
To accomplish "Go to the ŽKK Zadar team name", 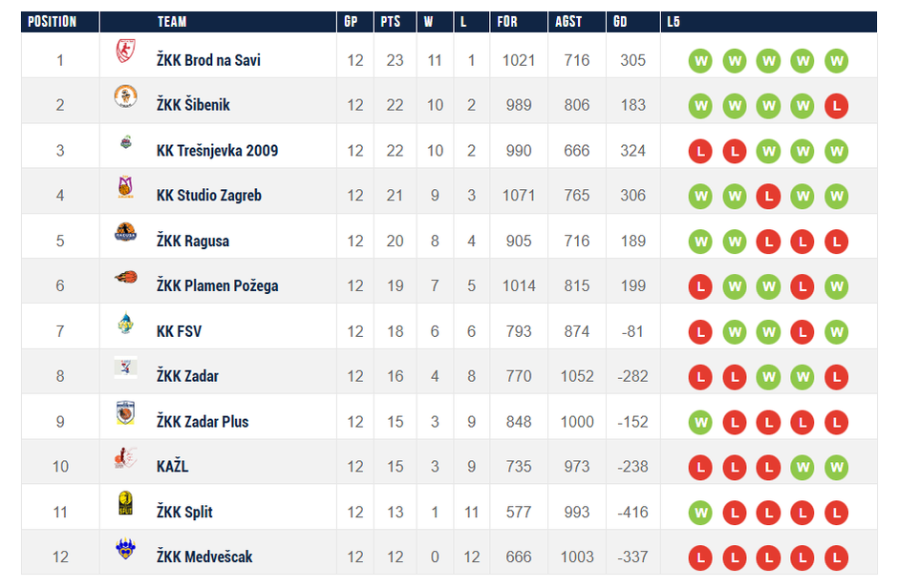I will (x=187, y=376).
